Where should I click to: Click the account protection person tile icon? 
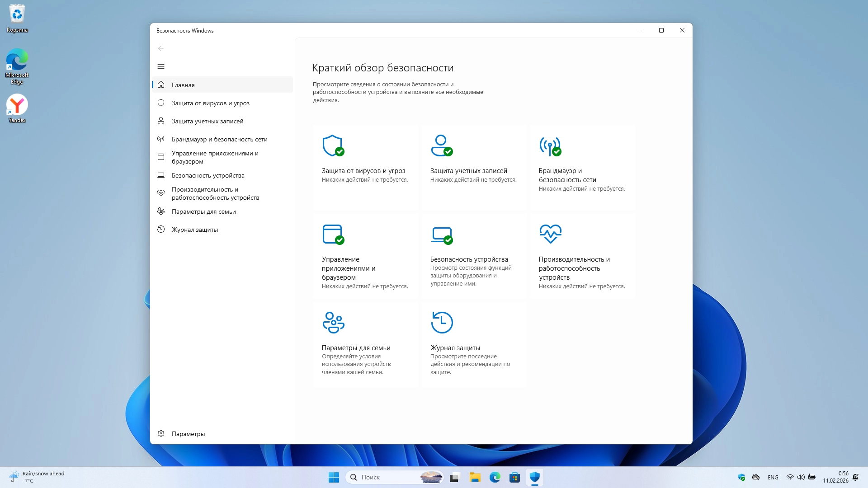tap(441, 145)
